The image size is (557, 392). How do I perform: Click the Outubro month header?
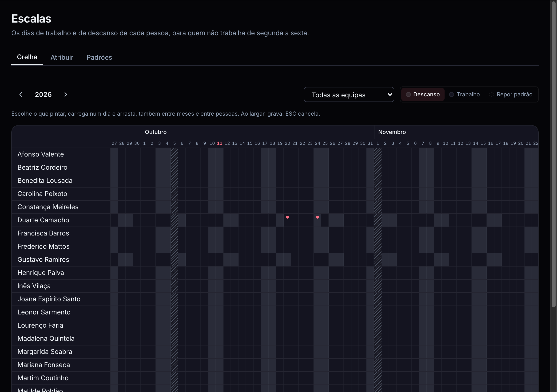[x=156, y=132]
